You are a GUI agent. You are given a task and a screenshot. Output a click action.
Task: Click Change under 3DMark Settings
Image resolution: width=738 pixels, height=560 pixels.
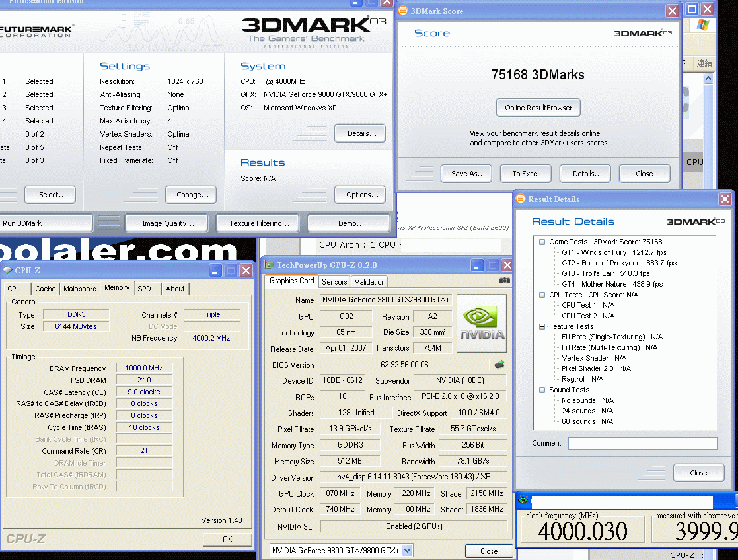pyautogui.click(x=191, y=195)
